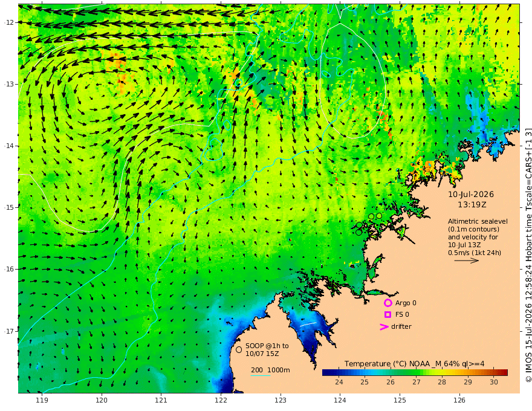Click the '0.5m/s (1kt 24h)' text
The image size is (532, 411).
475,253
